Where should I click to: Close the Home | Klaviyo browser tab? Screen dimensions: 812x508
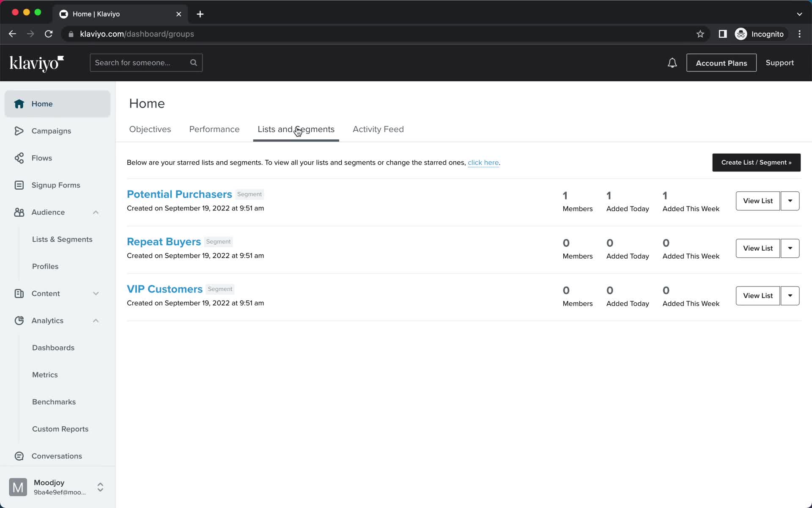pos(179,14)
